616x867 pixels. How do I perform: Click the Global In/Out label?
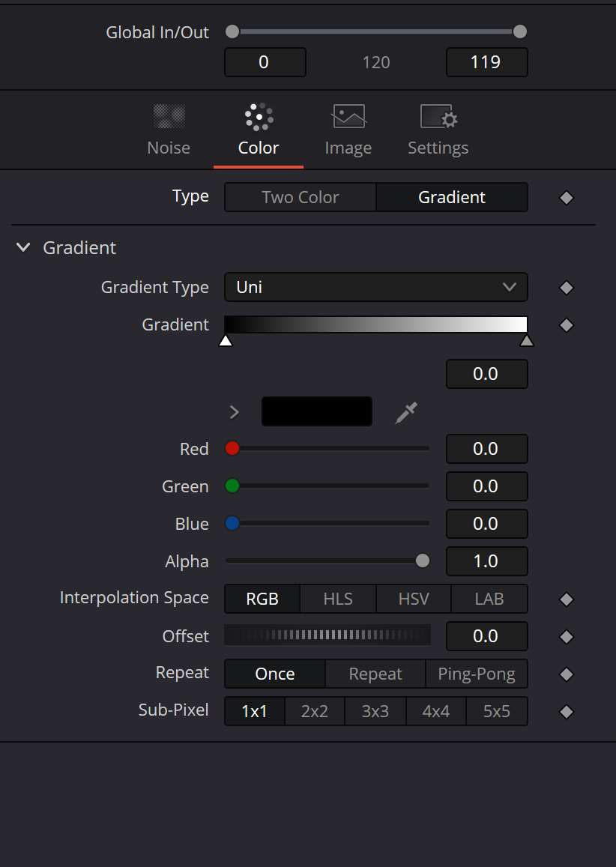click(157, 33)
